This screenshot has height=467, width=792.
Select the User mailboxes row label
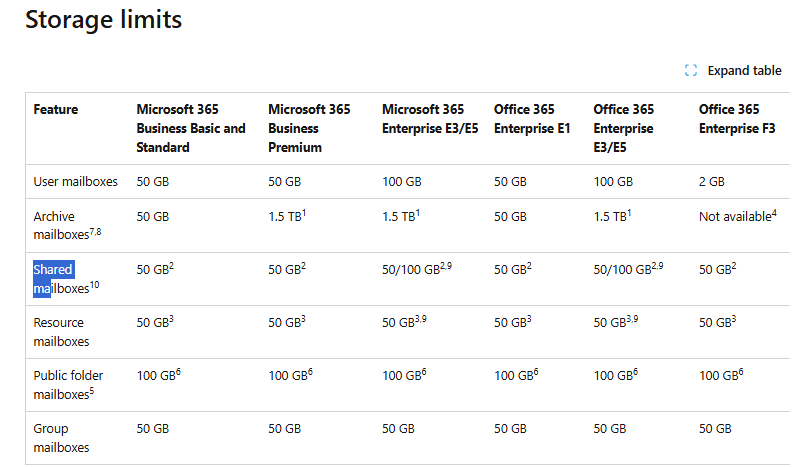pos(75,182)
